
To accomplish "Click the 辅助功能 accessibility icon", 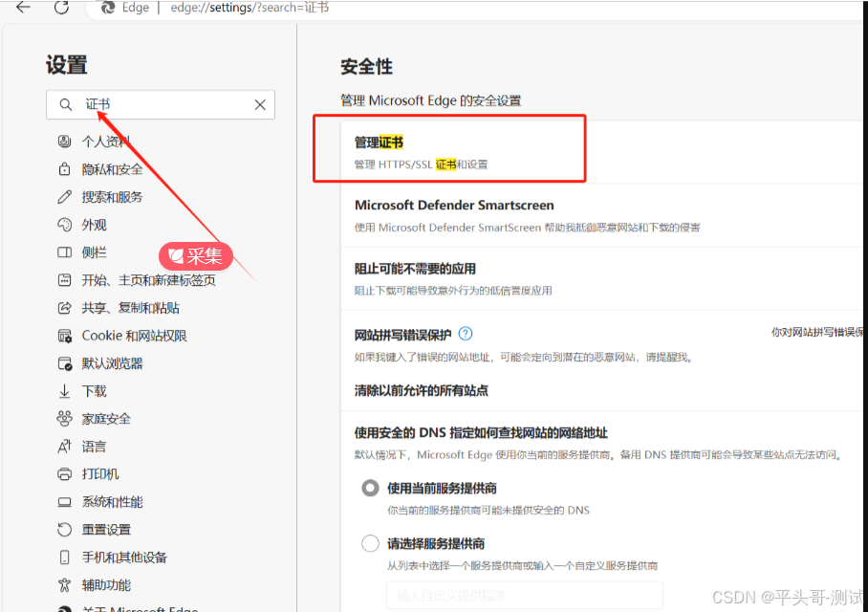I will click(x=64, y=585).
